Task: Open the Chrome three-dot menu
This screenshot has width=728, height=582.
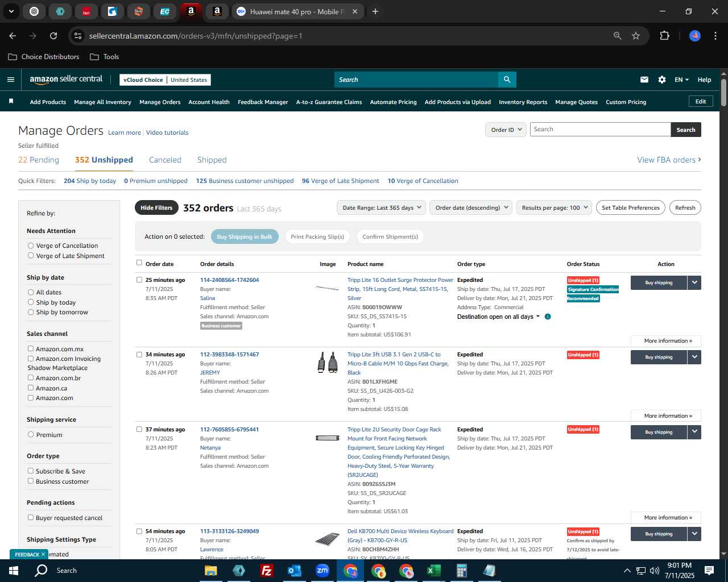Action: coord(714,36)
